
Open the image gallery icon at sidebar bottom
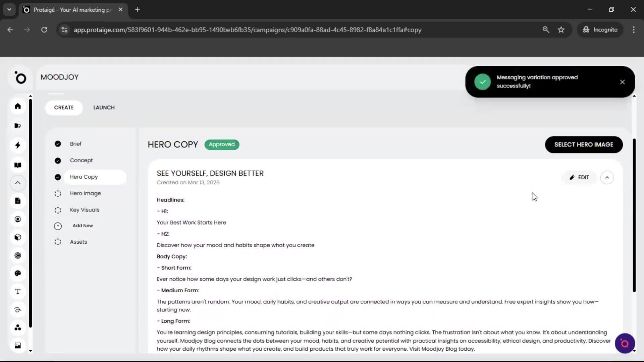18,345
